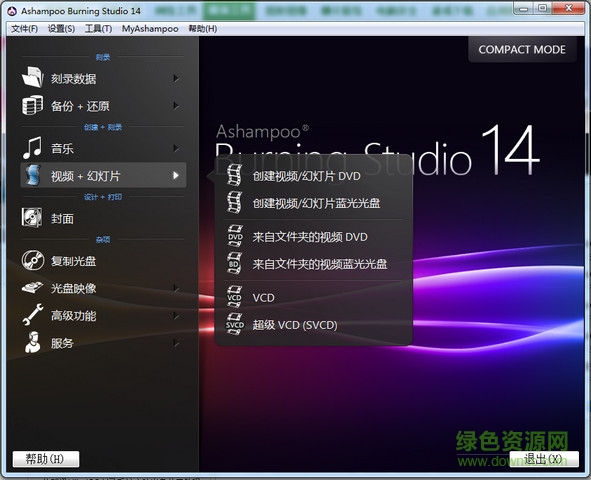The width and height of the screenshot is (591, 480).
Task: Open the 帮助(H) menu in menu bar
Action: click(203, 29)
